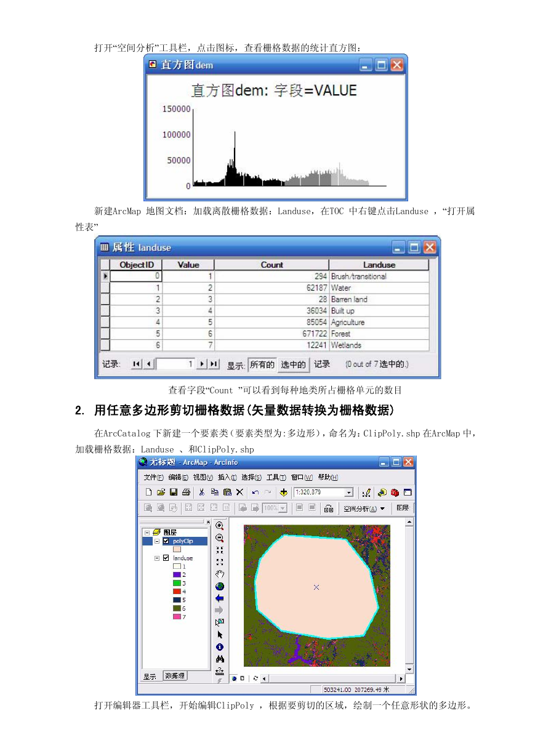Click the Water cell in landuse table
This screenshot has height=756, width=535.
coord(379,288)
